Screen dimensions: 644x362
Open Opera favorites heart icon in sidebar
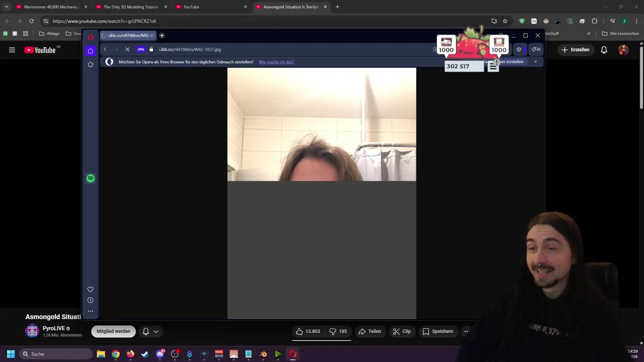point(91,290)
